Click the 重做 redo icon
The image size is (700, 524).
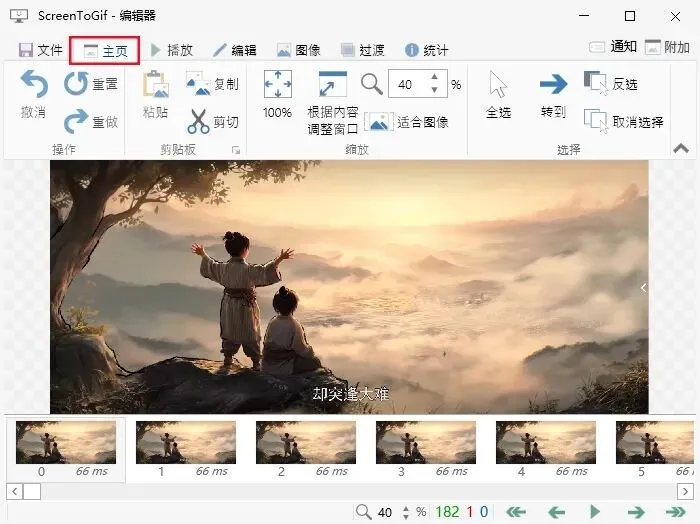(x=76, y=121)
